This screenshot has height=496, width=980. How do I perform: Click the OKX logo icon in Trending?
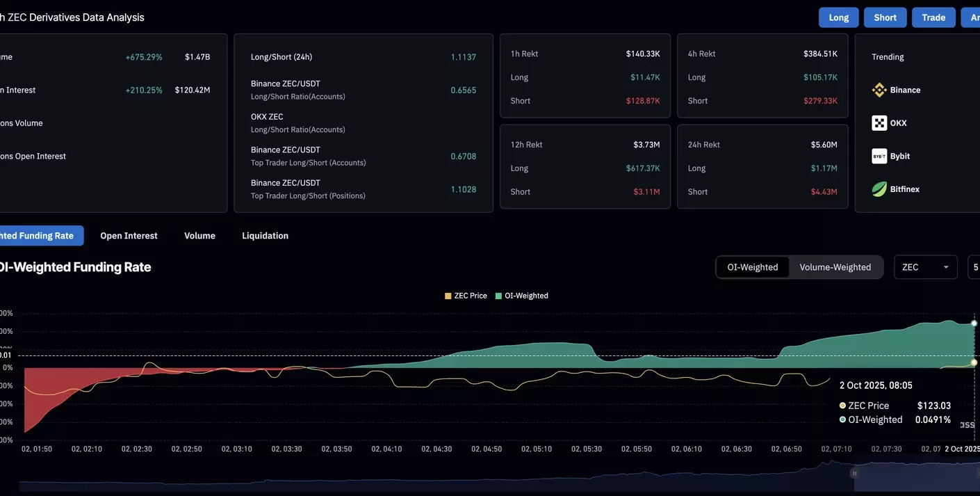tap(879, 123)
